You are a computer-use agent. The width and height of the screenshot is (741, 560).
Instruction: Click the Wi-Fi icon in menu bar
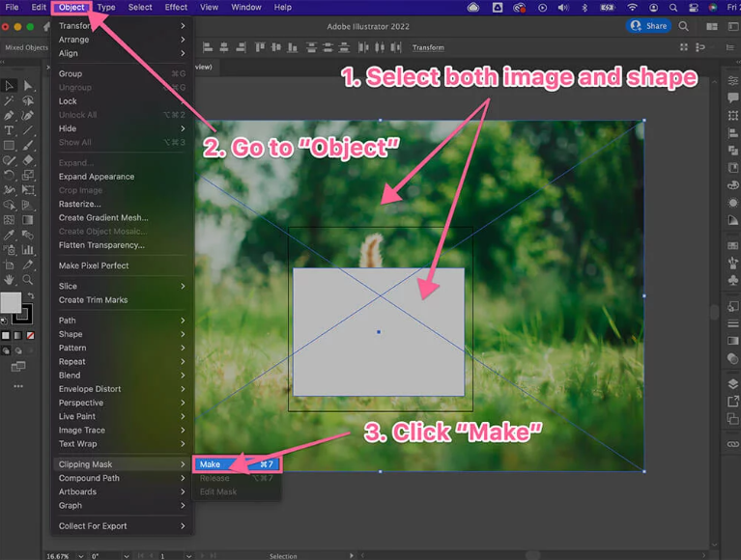[x=632, y=7]
